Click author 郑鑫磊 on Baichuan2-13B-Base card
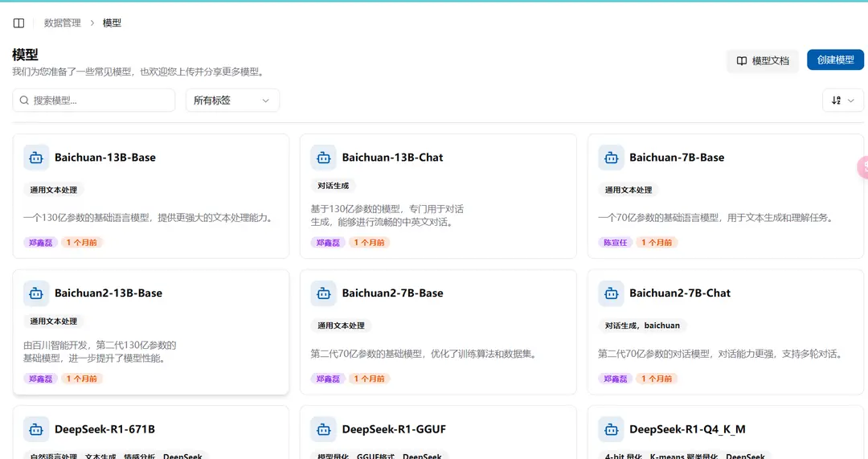 pyautogui.click(x=40, y=379)
